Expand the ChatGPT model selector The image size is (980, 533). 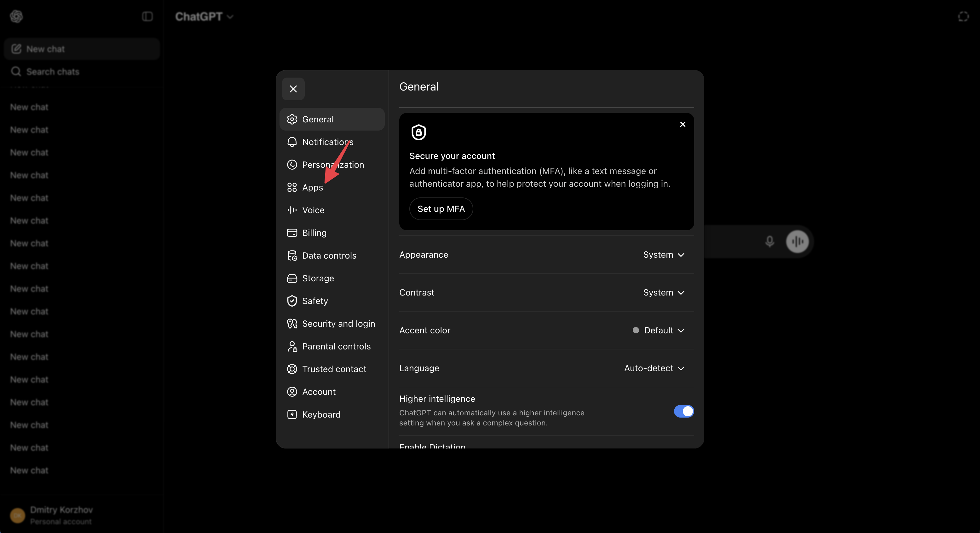pyautogui.click(x=204, y=16)
